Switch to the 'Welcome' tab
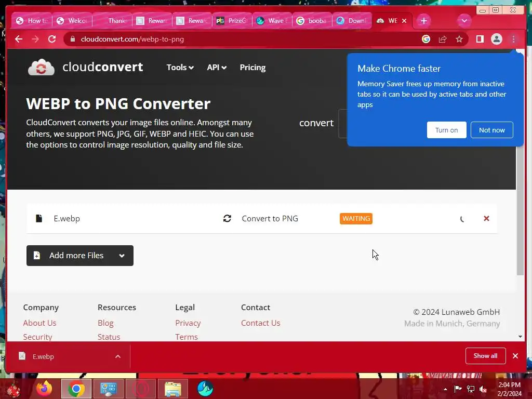This screenshot has width=532, height=399. point(72,21)
